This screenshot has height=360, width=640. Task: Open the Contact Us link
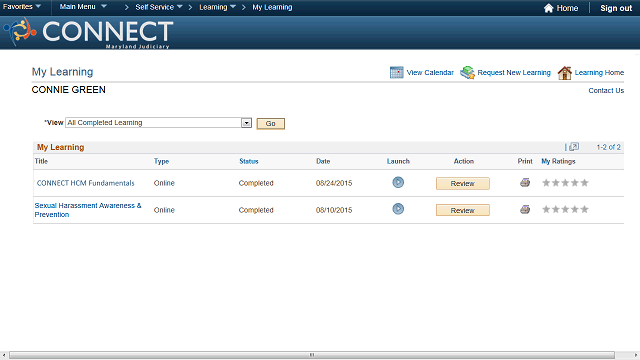click(606, 91)
